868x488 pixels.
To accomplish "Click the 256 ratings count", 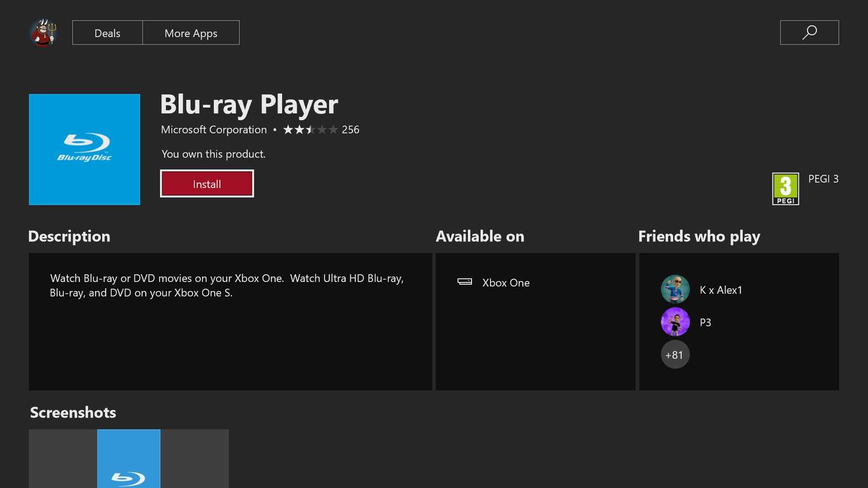I will [x=351, y=130].
